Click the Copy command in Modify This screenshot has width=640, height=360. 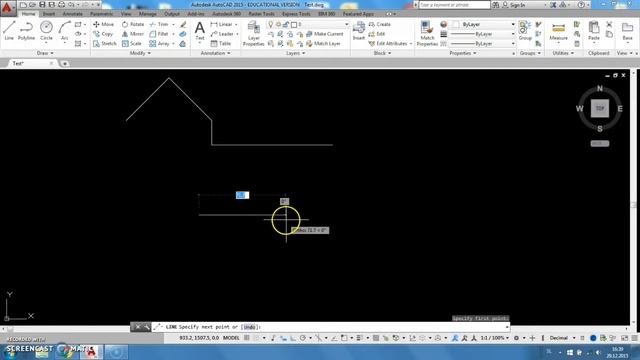pos(103,34)
